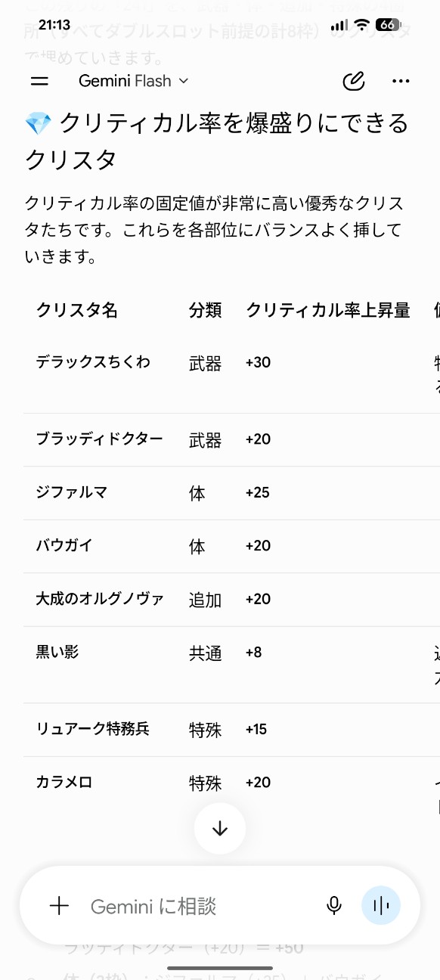This screenshot has height=980, width=440.
Task: Start a new chat with pencil icon
Action: [354, 81]
